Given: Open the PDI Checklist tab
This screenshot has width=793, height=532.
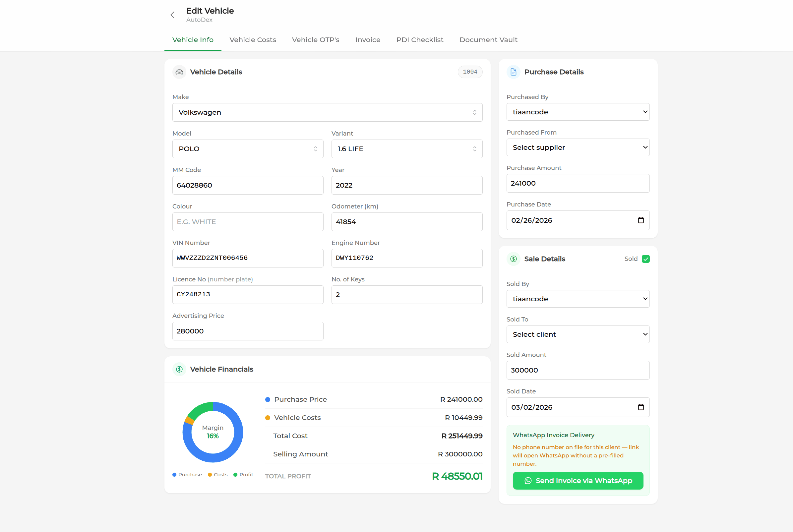Looking at the screenshot, I should point(419,40).
